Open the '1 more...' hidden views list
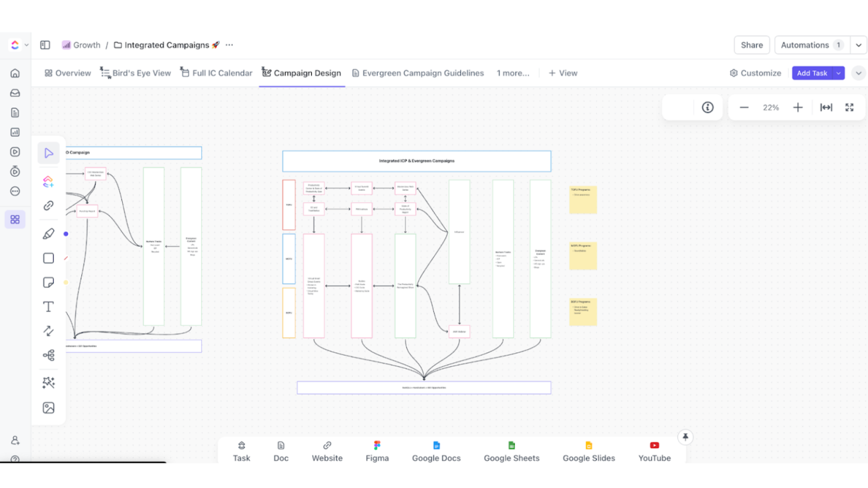The width and height of the screenshot is (868, 488). point(512,73)
